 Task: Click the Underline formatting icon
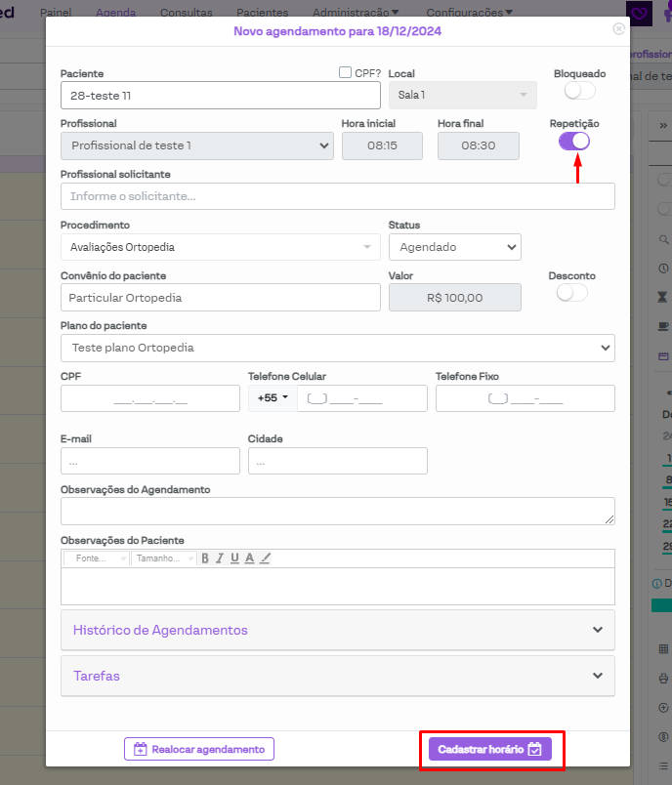click(x=234, y=558)
